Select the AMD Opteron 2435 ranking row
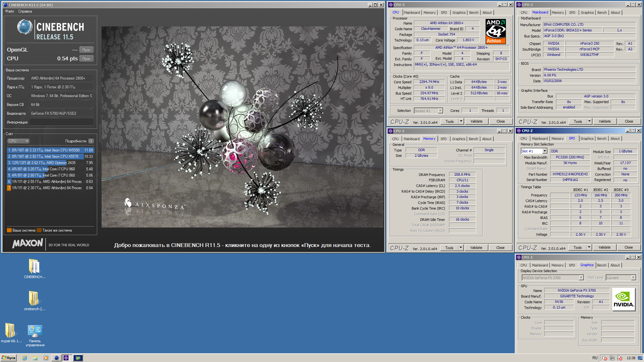644x362 pixels. [x=50, y=163]
